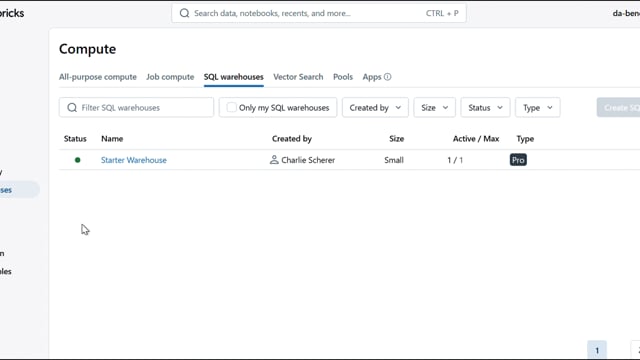Go to the Pools tab
The image size is (640, 360).
click(343, 77)
